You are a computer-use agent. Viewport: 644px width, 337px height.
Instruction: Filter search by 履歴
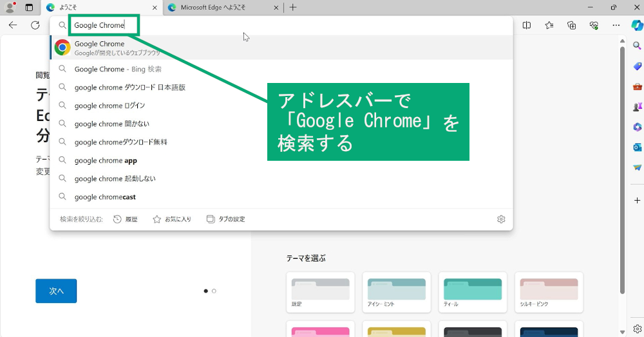126,219
